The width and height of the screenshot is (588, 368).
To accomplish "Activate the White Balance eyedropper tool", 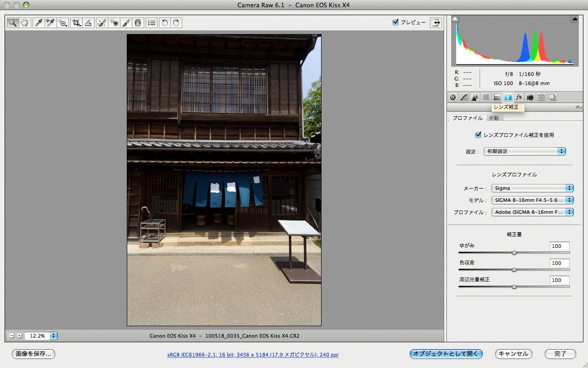I will tap(39, 23).
